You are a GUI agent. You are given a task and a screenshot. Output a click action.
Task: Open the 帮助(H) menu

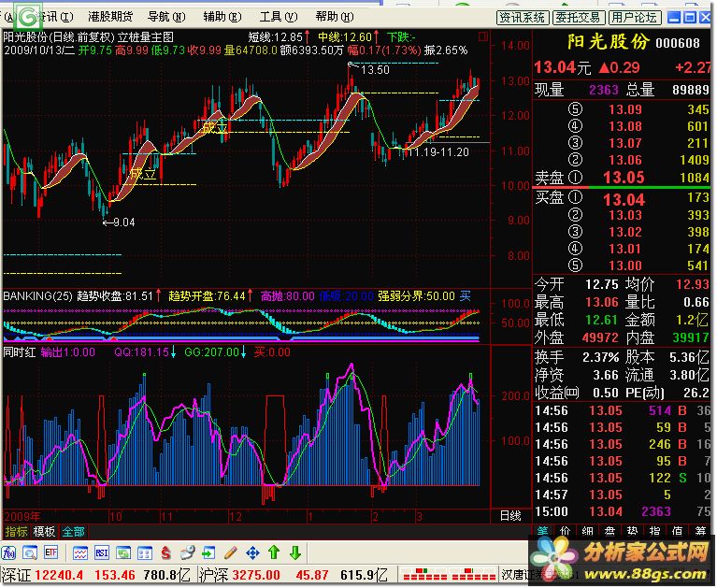point(335,17)
